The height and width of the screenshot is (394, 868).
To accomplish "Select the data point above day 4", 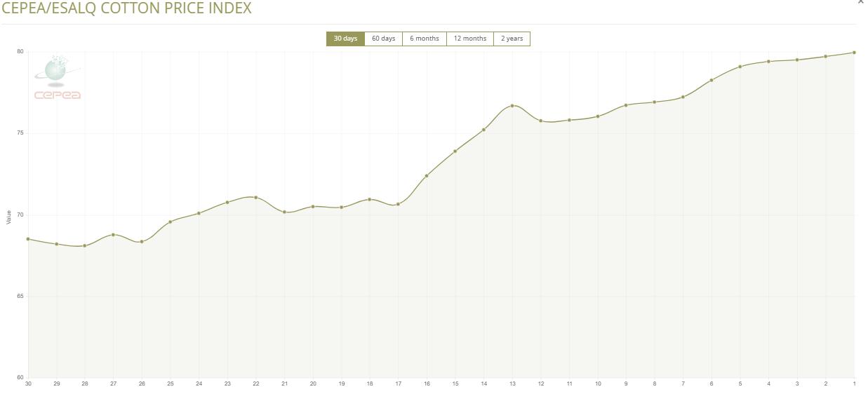I will point(768,62).
